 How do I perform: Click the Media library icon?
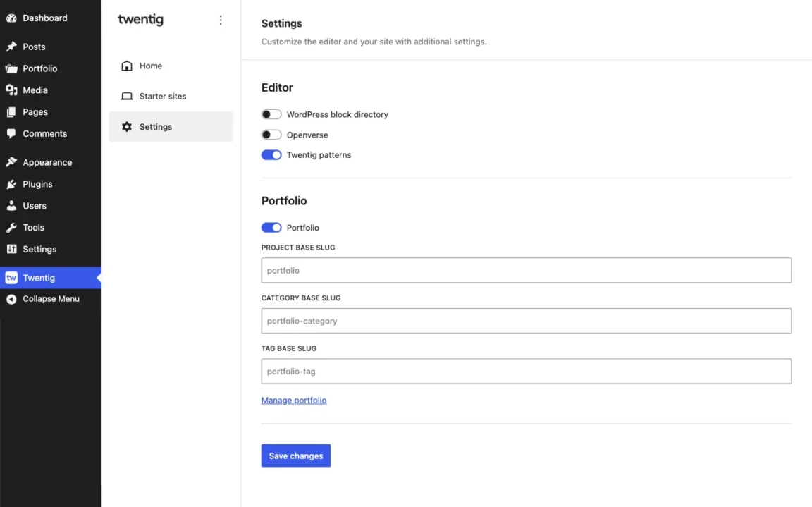tap(11, 90)
